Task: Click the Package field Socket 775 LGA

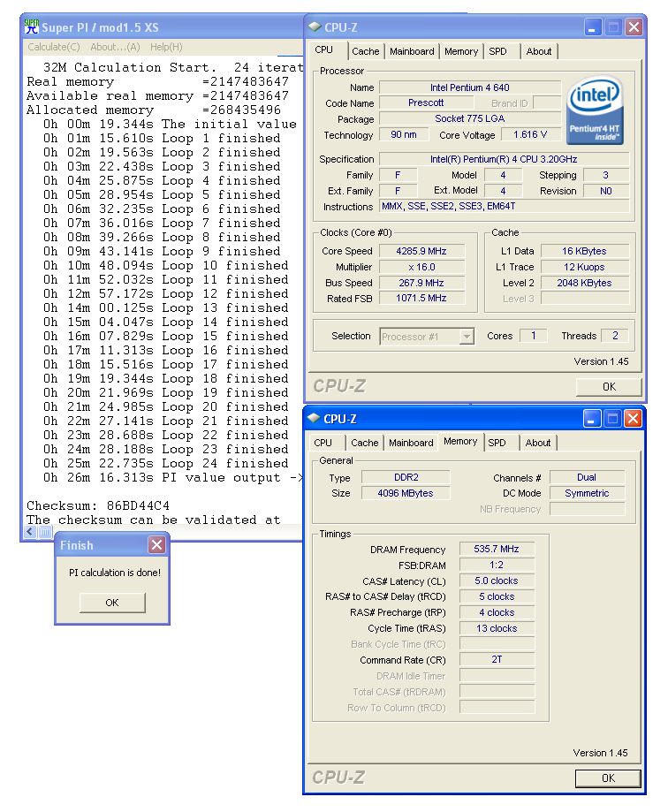Action: (x=470, y=118)
